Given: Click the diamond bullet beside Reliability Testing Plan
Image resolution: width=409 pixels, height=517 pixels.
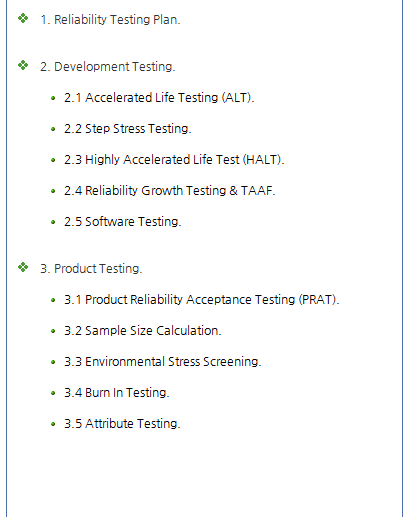Looking at the screenshot, I should [x=23, y=18].
